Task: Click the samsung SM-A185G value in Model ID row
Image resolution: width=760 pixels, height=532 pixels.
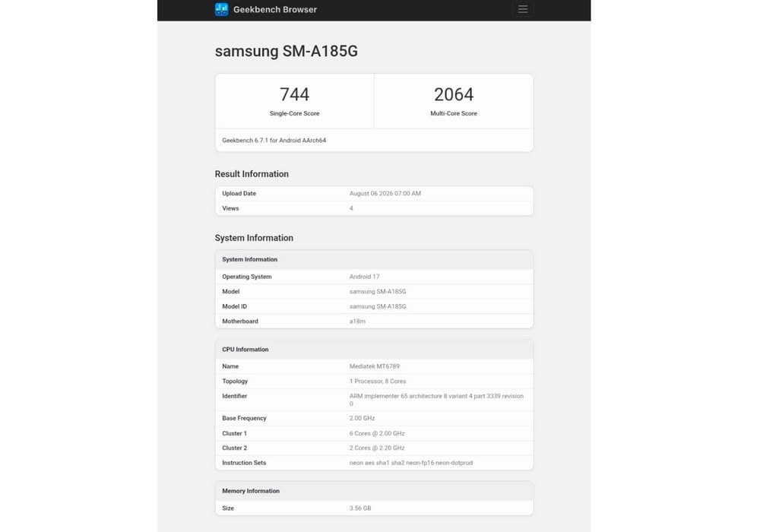Action: click(378, 307)
